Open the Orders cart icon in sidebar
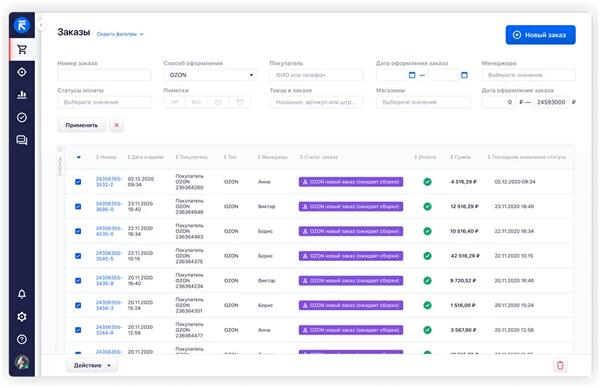The width and height of the screenshot is (600, 388). tap(22, 49)
